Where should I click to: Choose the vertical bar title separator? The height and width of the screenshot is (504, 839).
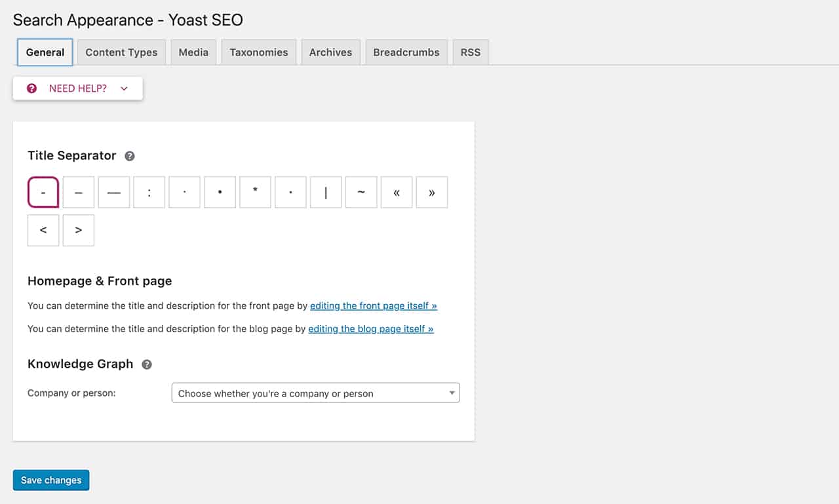(x=326, y=192)
